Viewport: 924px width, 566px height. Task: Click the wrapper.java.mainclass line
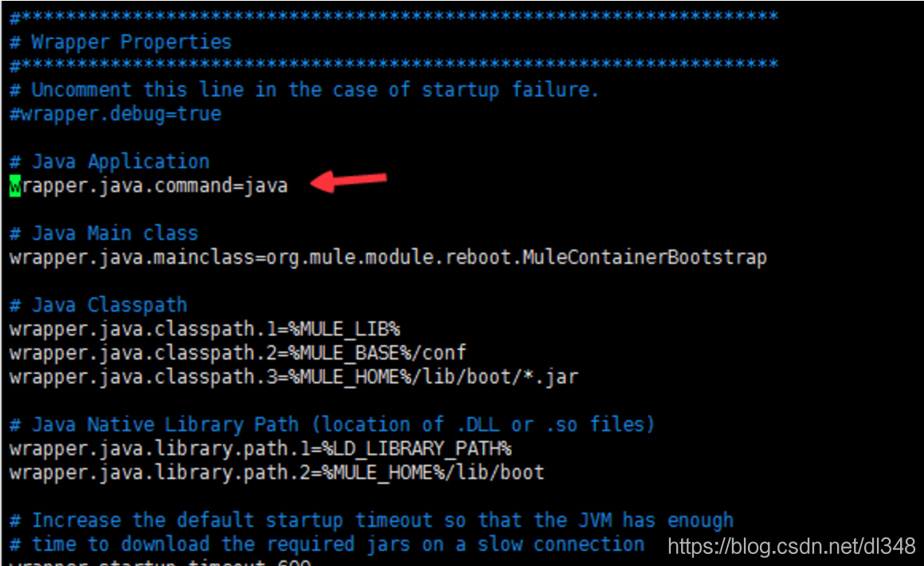pyautogui.click(x=389, y=257)
